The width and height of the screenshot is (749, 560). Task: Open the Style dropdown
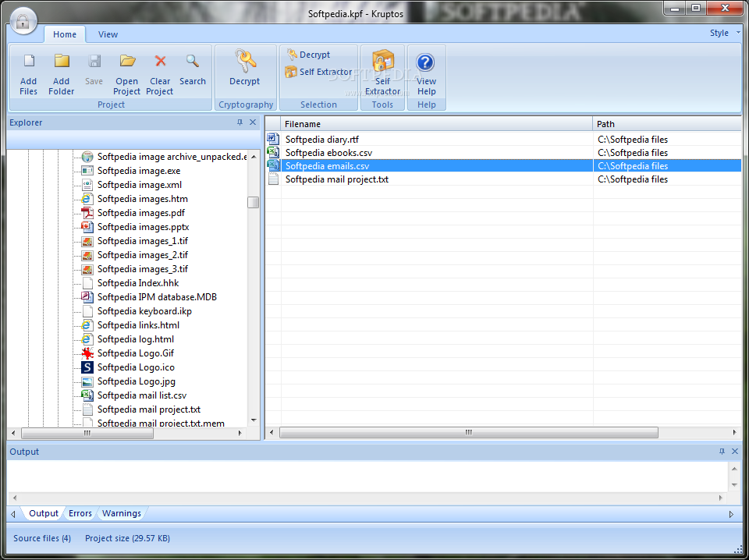725,33
